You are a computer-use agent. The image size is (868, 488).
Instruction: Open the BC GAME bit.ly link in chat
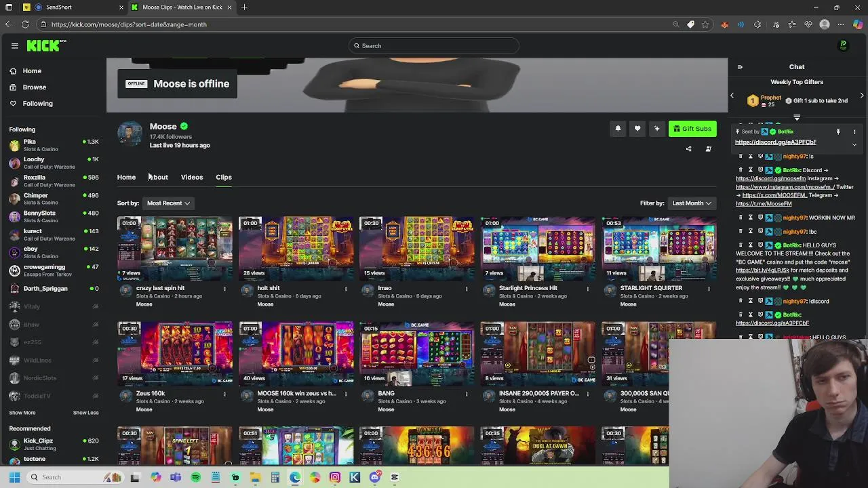click(763, 270)
